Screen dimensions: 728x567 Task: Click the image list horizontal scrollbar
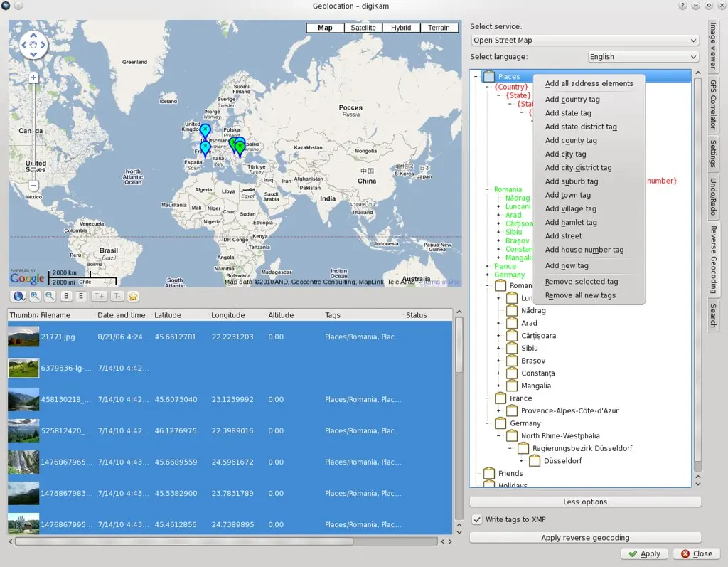pos(184,541)
